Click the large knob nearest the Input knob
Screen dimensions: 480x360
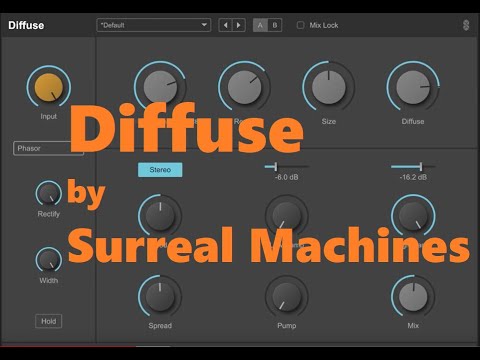coord(160,87)
